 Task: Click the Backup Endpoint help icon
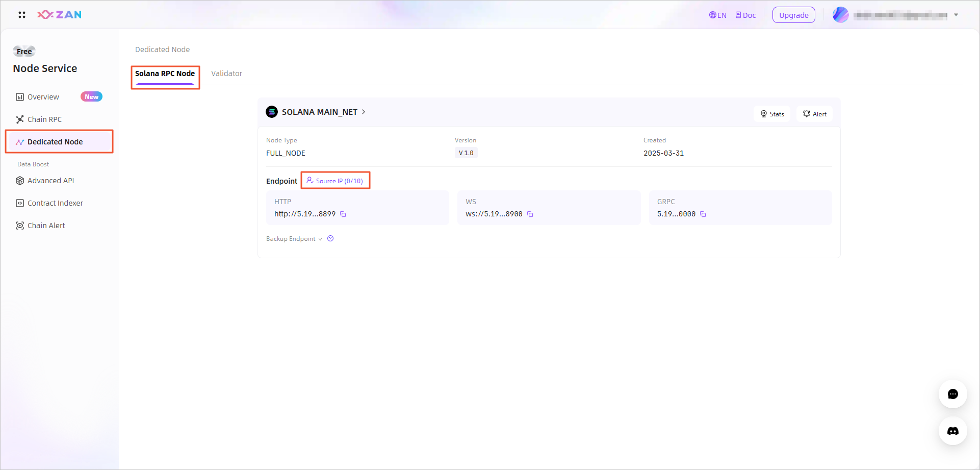(330, 238)
